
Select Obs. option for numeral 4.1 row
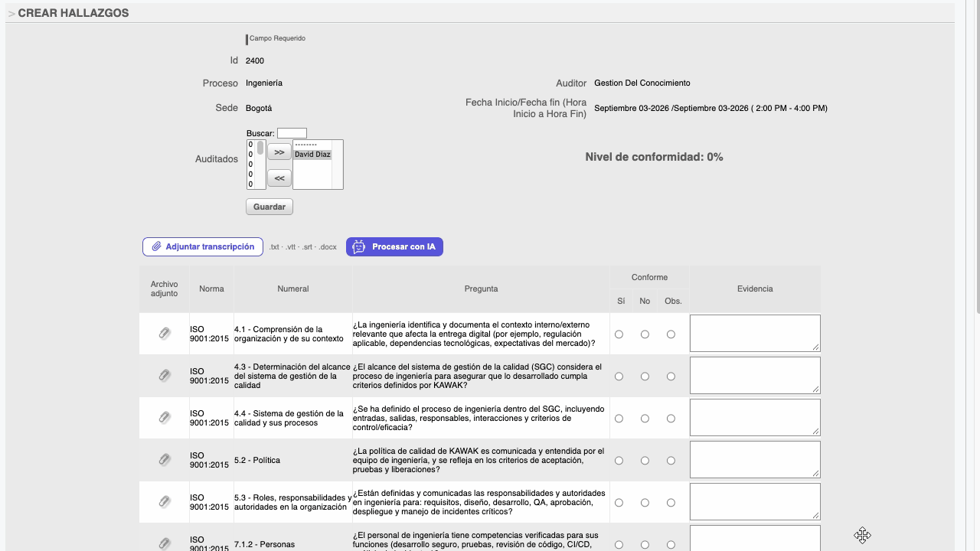(x=671, y=334)
